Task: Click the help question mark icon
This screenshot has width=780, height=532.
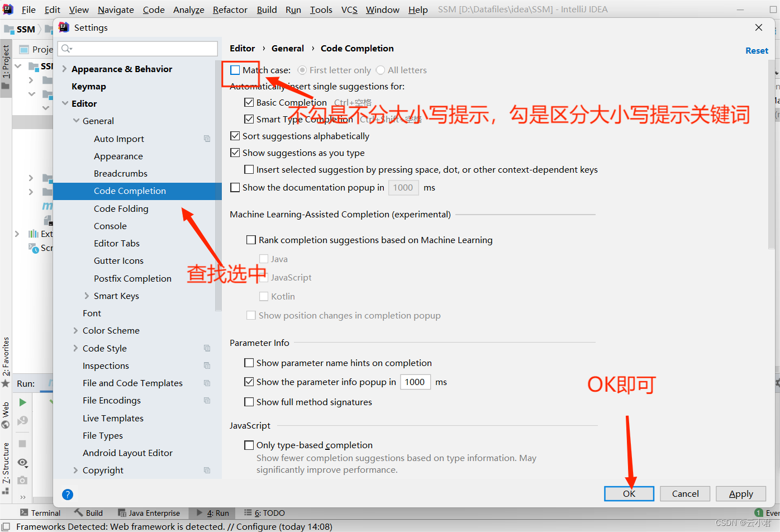Action: 68,494
